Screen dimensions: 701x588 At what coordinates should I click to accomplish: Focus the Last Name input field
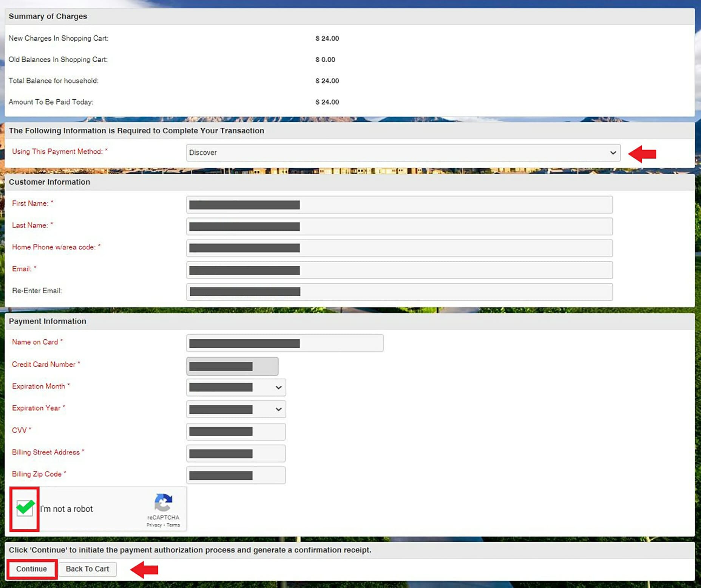[x=399, y=226]
